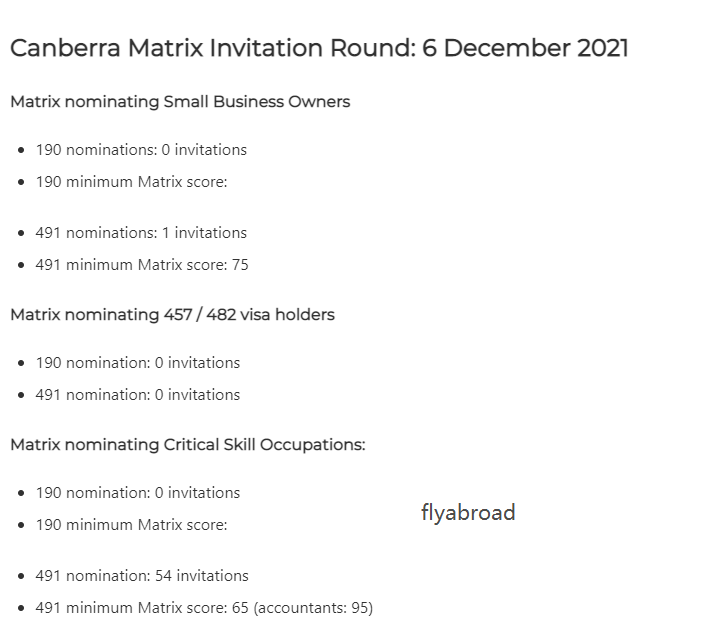Select the 457 / 482 visa holders subheading
The image size is (714, 633).
(172, 314)
